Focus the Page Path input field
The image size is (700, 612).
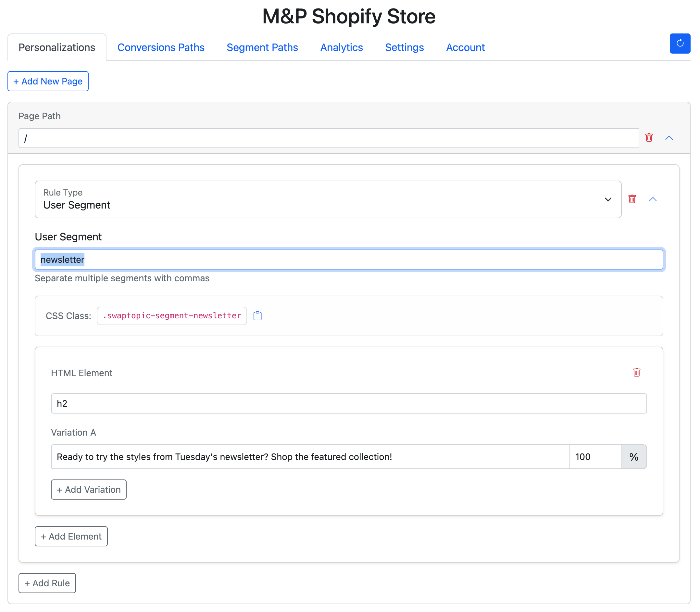pos(328,138)
